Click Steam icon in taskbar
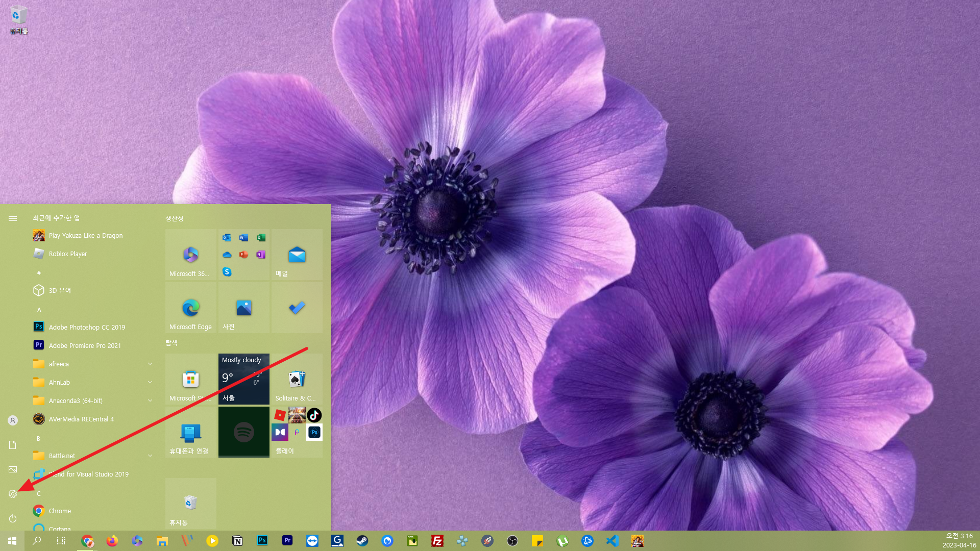This screenshot has height=551, width=980. (x=362, y=541)
